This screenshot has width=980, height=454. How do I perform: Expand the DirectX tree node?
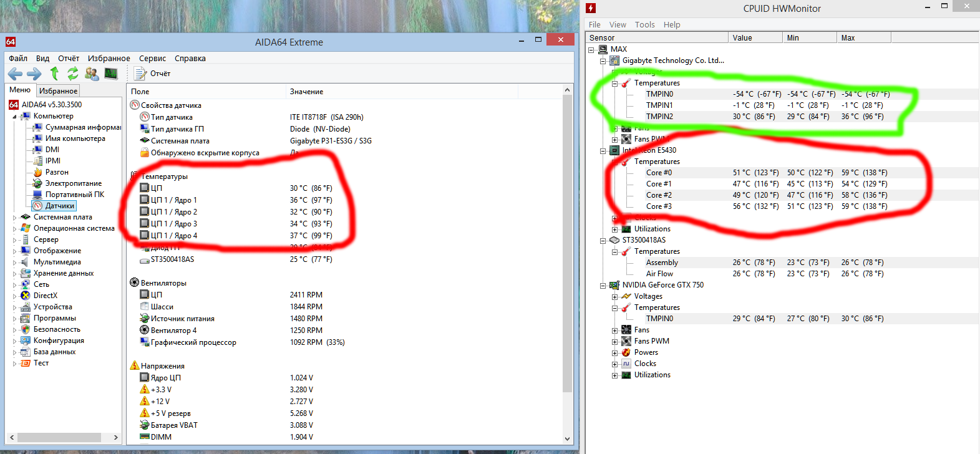[14, 296]
